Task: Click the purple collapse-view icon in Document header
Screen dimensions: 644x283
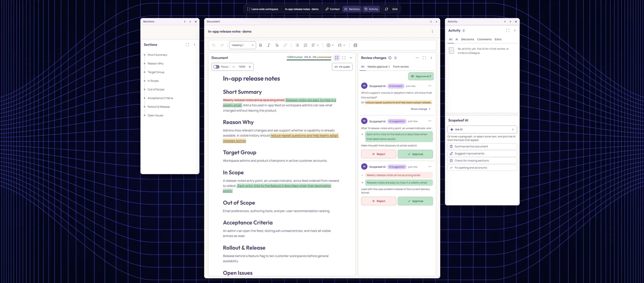Action: pyautogui.click(x=337, y=58)
